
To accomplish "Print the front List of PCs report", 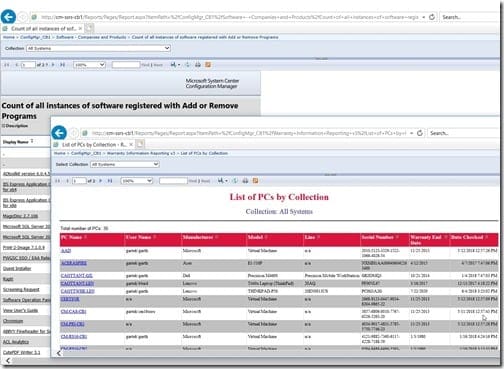I will pyautogui.click(x=245, y=181).
